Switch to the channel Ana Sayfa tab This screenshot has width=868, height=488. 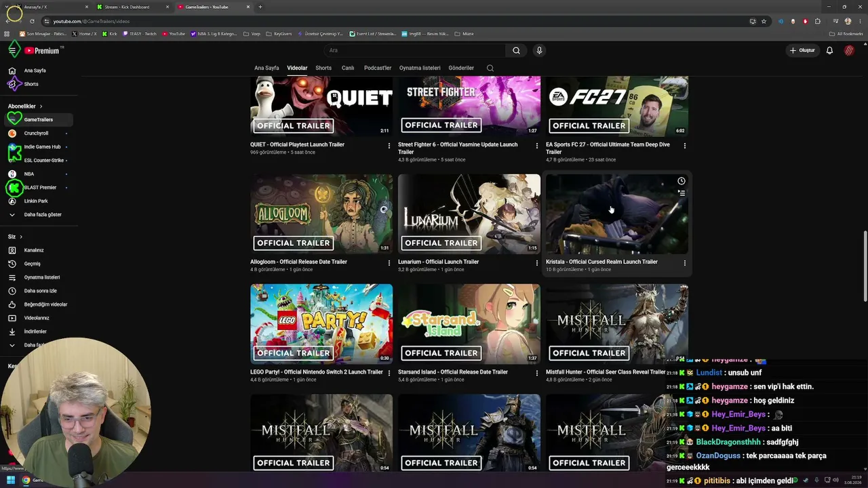pyautogui.click(x=267, y=68)
